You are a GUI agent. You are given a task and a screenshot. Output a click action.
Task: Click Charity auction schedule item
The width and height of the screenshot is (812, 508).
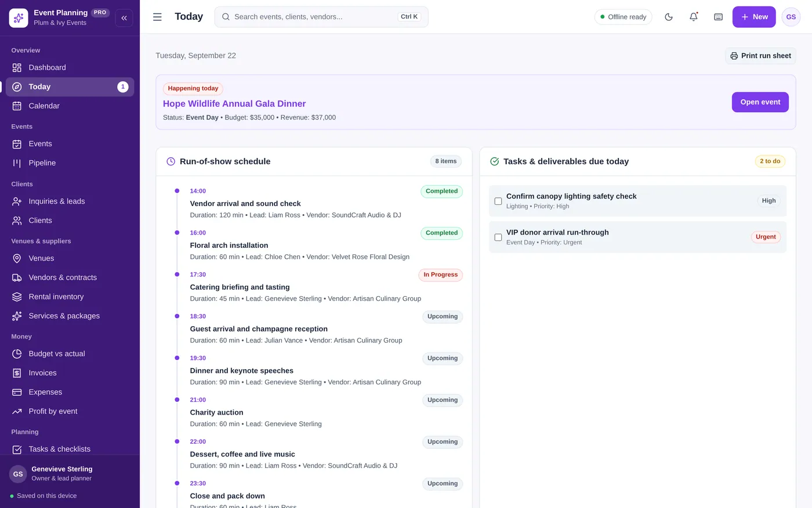[x=216, y=412]
